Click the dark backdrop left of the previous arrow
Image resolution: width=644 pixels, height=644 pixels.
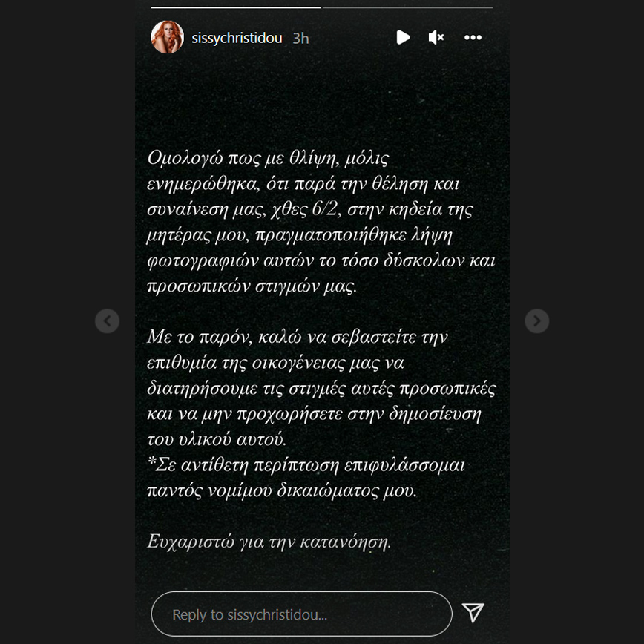click(47, 321)
